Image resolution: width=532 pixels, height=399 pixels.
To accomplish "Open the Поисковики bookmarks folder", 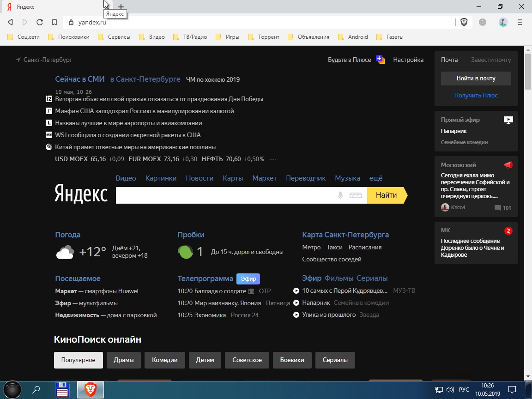I will [x=69, y=37].
